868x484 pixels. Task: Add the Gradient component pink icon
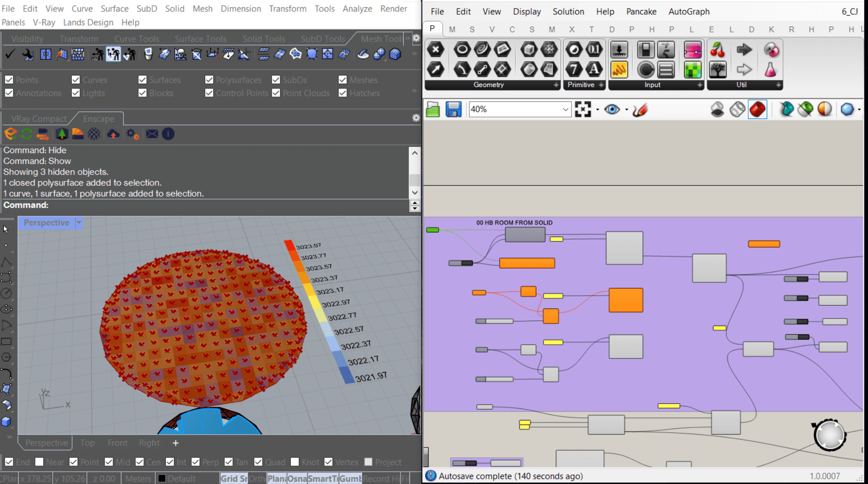[692, 49]
